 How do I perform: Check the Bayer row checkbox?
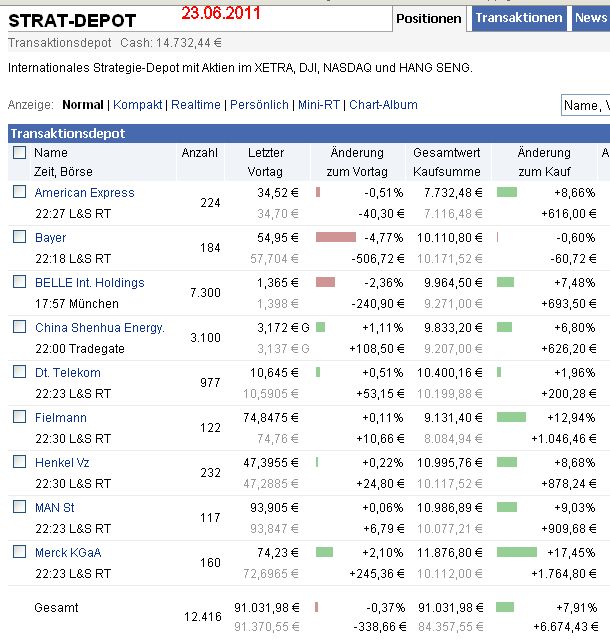pos(20,236)
